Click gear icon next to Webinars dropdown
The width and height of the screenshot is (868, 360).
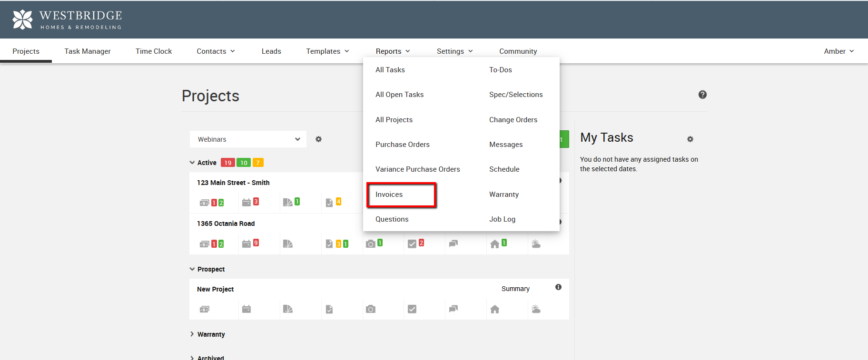(319, 139)
